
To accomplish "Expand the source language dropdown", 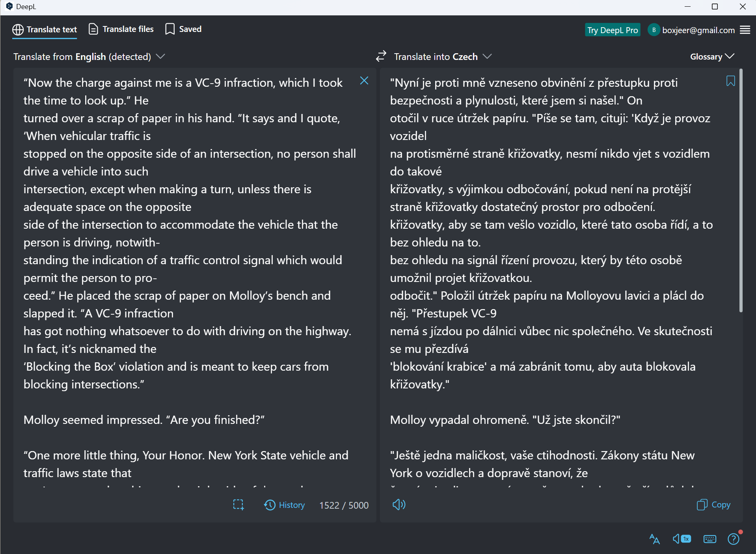I will [89, 56].
